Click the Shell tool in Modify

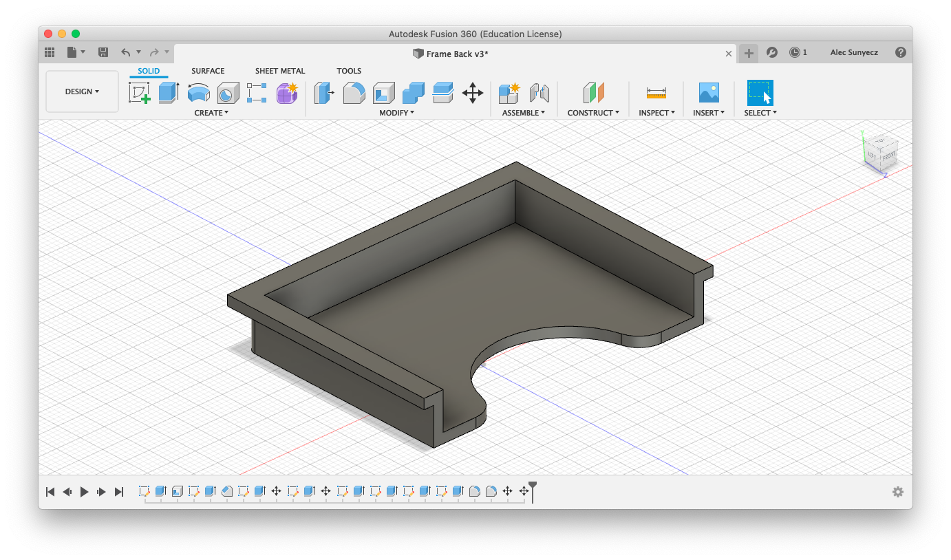383,92
